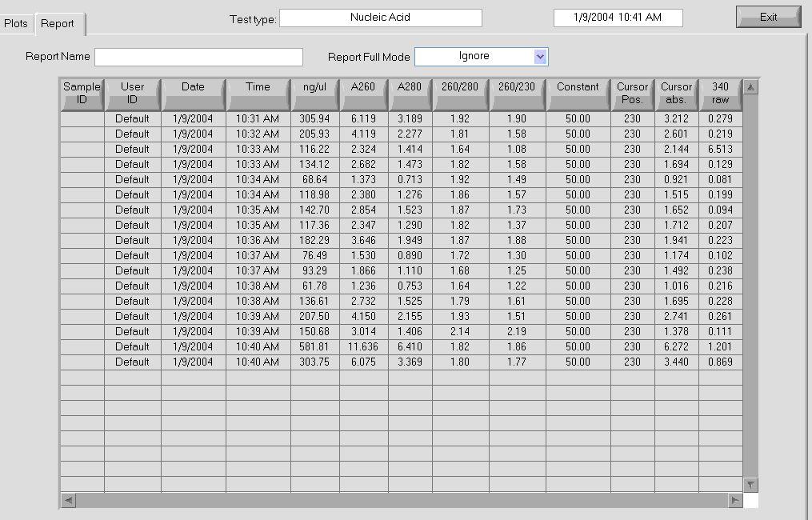Click the 260/230 value 1.37
This screenshot has width=812, height=520.
coord(517,225)
